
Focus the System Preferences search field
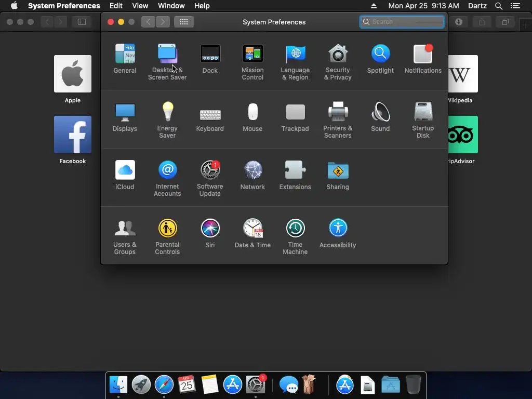tap(402, 22)
